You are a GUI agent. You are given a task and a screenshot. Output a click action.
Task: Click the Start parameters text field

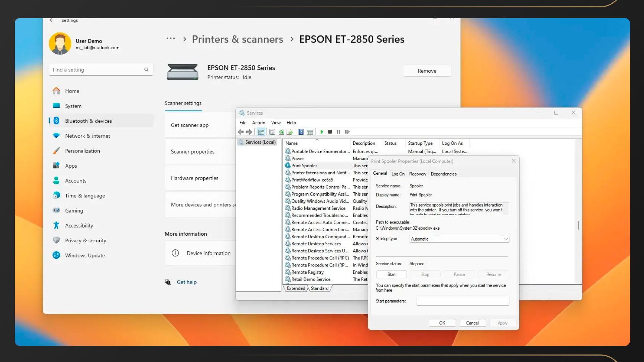tap(463, 301)
